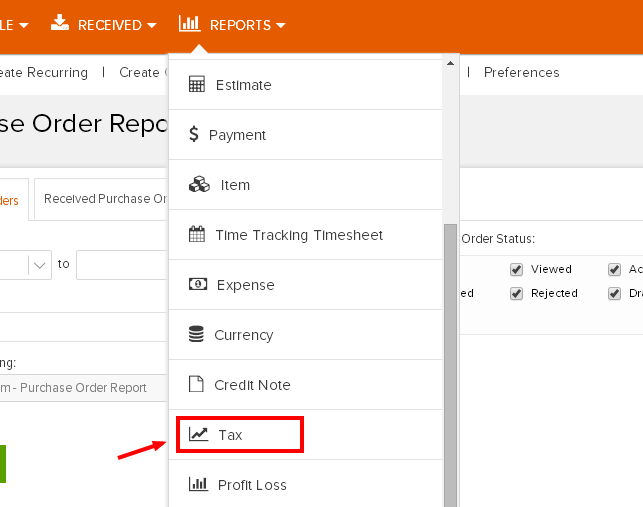Click the coin stack icon beside Currency
The height and width of the screenshot is (507, 643).
click(x=197, y=335)
